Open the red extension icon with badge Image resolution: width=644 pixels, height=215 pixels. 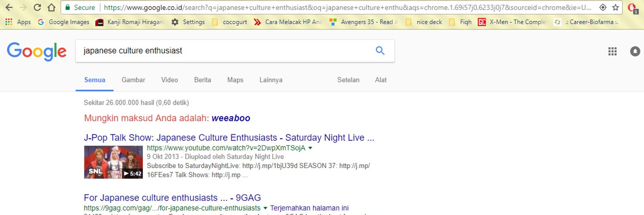[633, 8]
